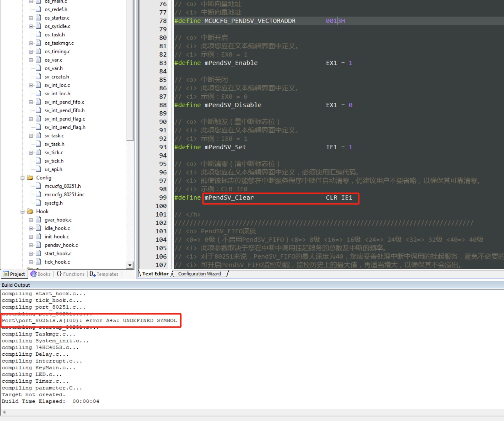Screen dimensions: 504x421
Task: Collapse the Hook folder
Action: [22, 211]
